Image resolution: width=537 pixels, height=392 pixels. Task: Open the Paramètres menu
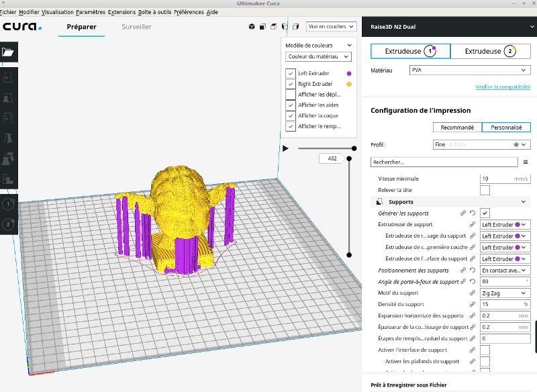(91, 12)
